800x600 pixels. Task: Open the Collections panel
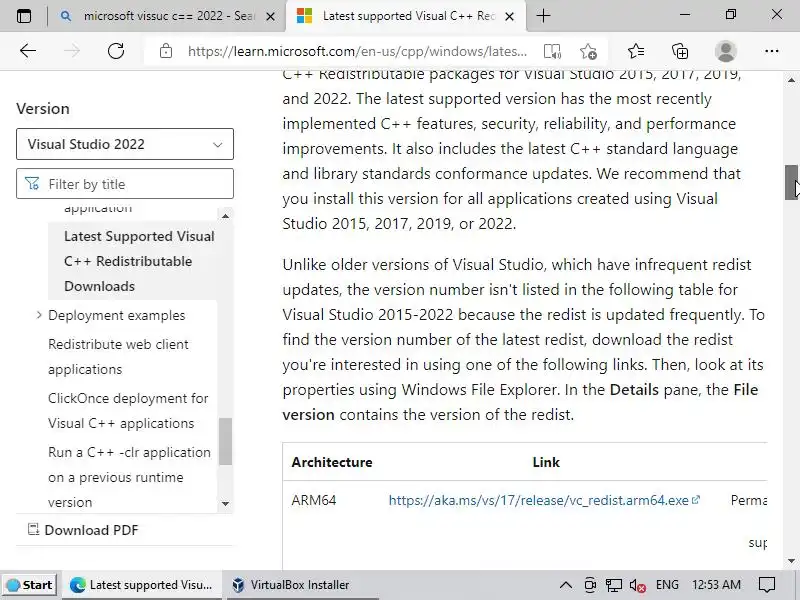[680, 51]
